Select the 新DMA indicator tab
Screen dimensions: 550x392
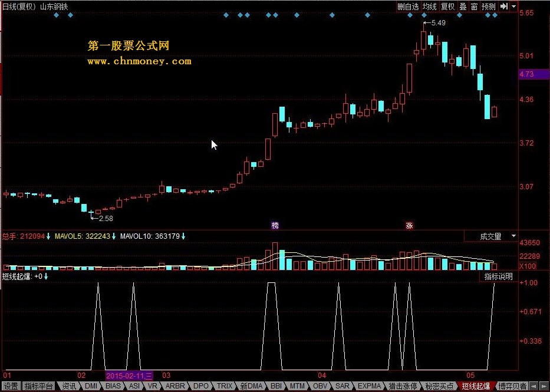pyautogui.click(x=251, y=386)
